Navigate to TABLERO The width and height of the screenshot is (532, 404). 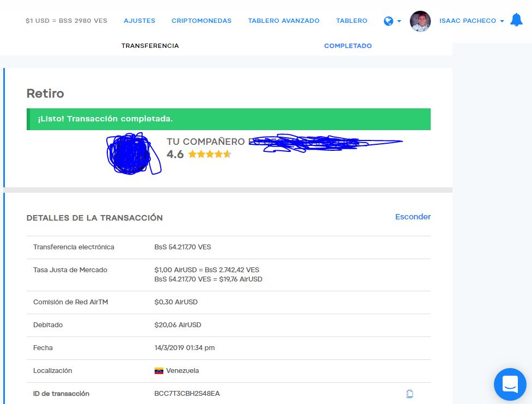352,21
